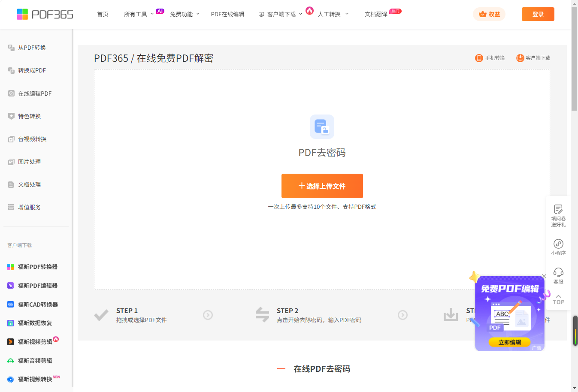Image resolution: width=578 pixels, height=392 pixels.
Task: Expand the 客户端下载 nav dropdown
Action: click(281, 14)
